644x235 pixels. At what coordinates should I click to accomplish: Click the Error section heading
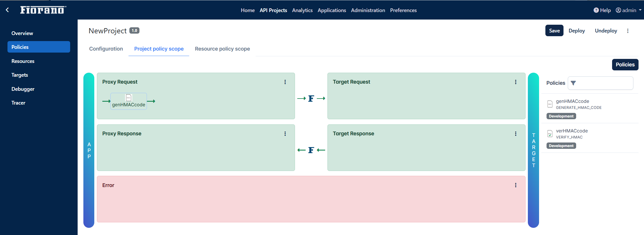(108, 185)
